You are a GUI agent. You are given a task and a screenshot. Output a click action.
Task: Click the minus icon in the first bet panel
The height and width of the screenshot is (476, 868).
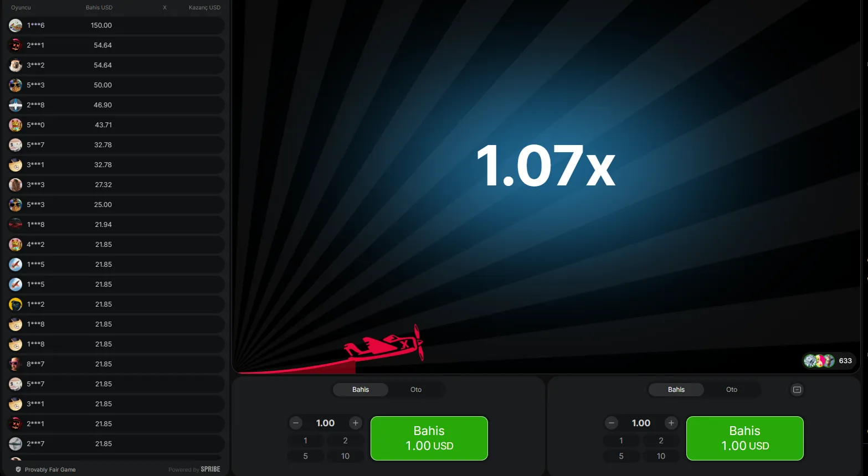click(x=296, y=423)
